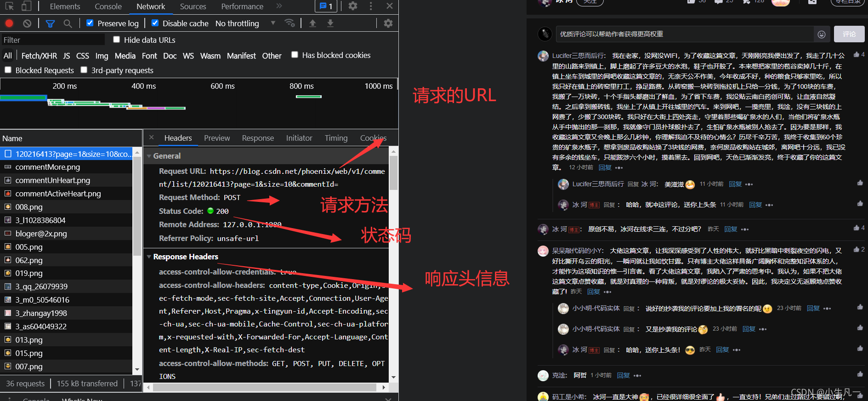
Task: Select the Img filter type
Action: pyautogui.click(x=102, y=56)
